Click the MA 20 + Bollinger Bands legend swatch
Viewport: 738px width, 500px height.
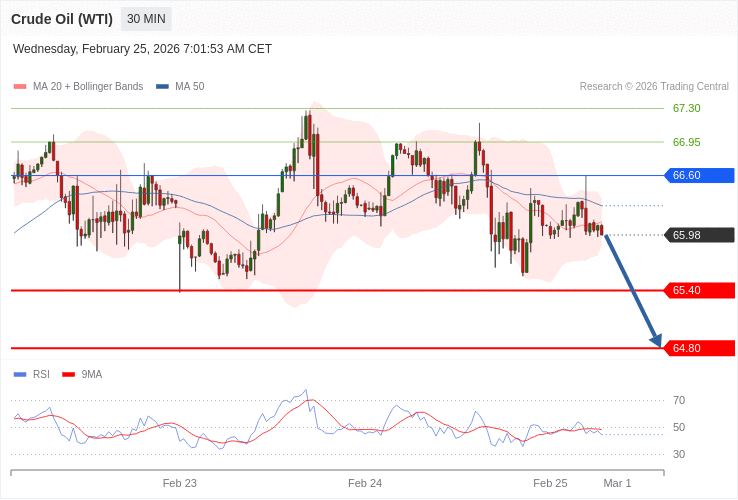(20, 87)
